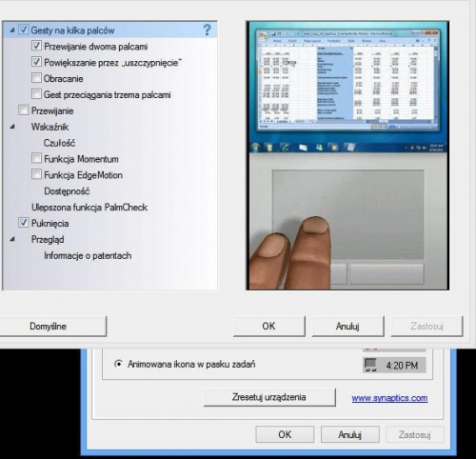
Task: Collapse the Przegląd tree section
Action: pyautogui.click(x=12, y=239)
